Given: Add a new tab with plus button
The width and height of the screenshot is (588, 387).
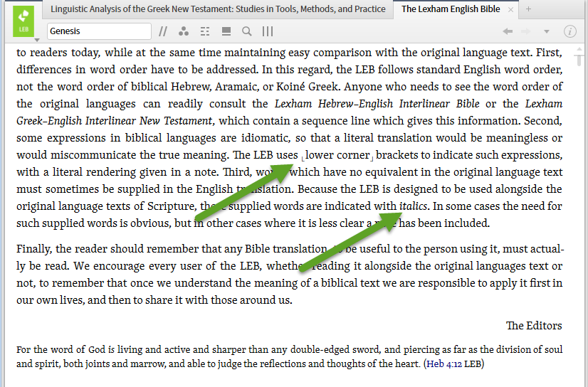Looking at the screenshot, I should [528, 9].
